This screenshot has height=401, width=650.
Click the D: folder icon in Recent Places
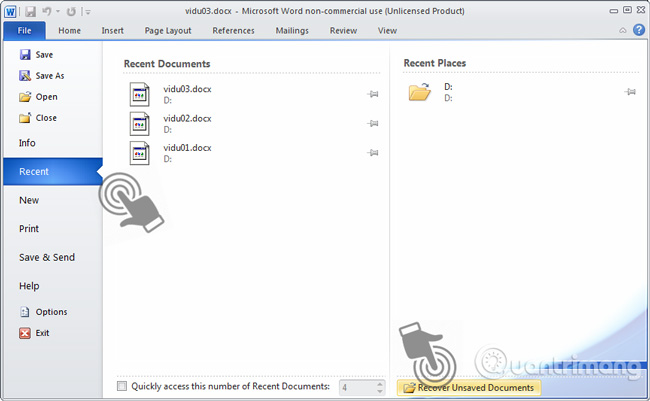tap(420, 92)
